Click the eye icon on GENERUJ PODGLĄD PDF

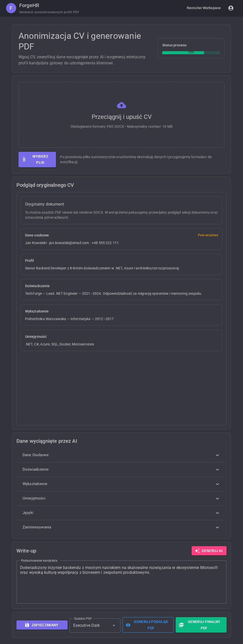(128, 624)
